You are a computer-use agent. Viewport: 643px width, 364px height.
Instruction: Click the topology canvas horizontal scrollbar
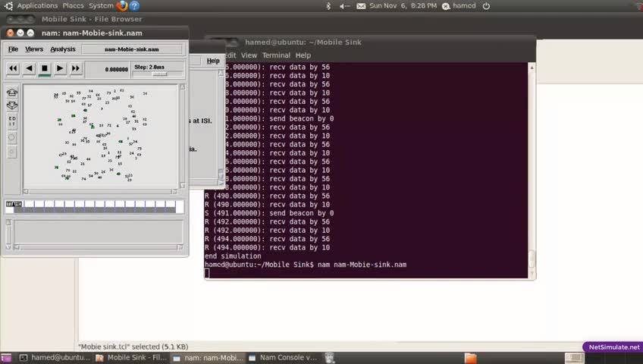tap(100, 191)
